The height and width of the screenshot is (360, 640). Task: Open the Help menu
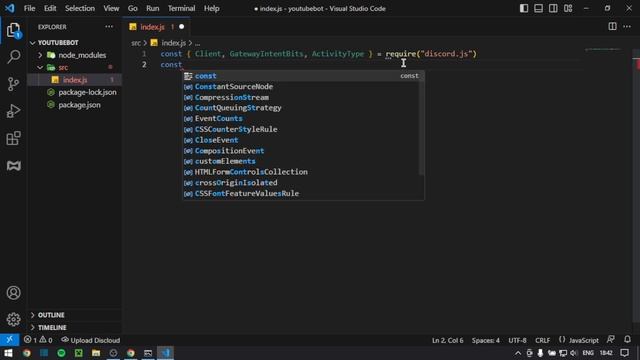[x=211, y=8]
